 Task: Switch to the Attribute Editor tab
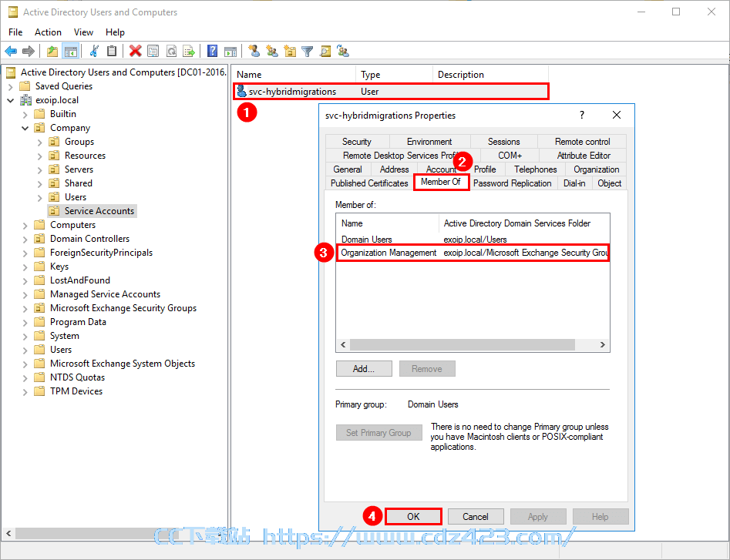pyautogui.click(x=584, y=156)
